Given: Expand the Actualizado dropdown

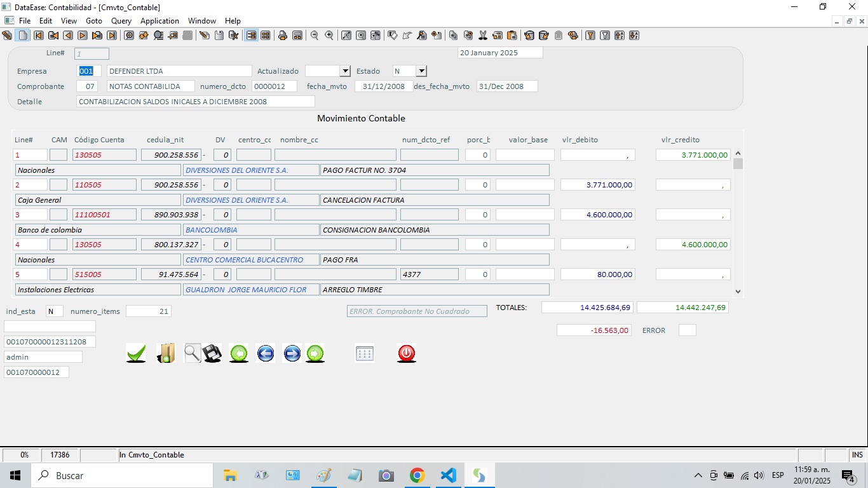Looking at the screenshot, I should (344, 71).
